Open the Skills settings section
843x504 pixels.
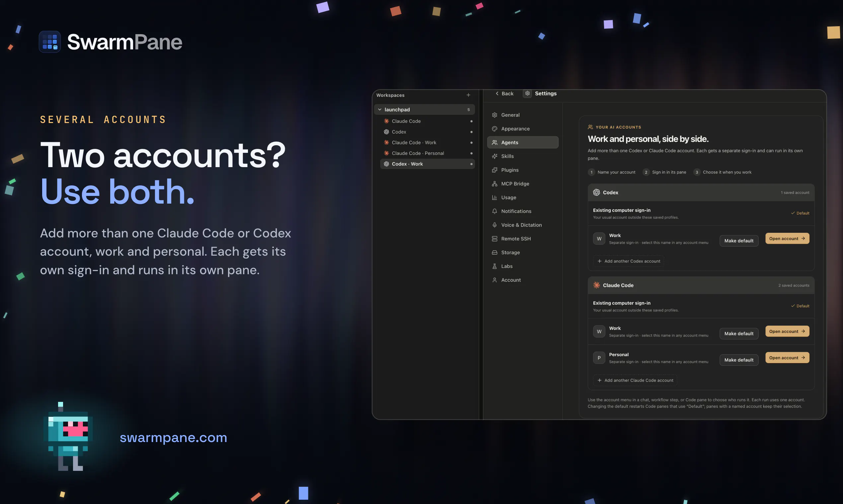coord(522,156)
